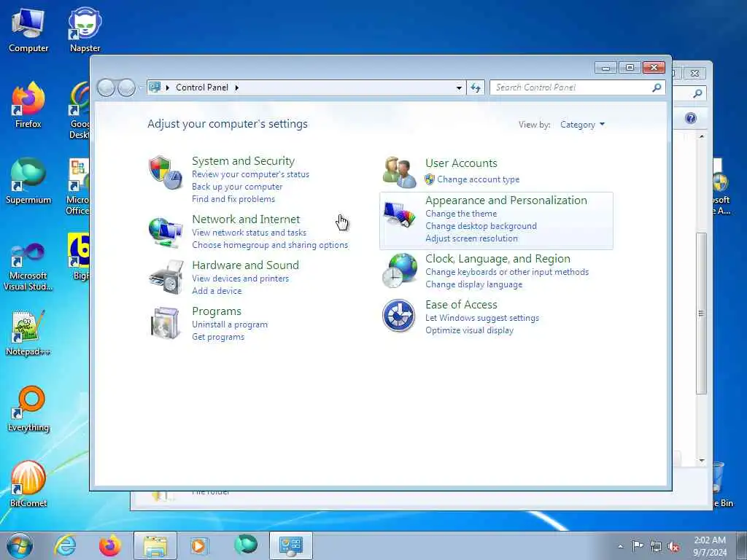The height and width of the screenshot is (560, 747).
Task: Open Windows Explorer from the taskbar
Action: [155, 545]
